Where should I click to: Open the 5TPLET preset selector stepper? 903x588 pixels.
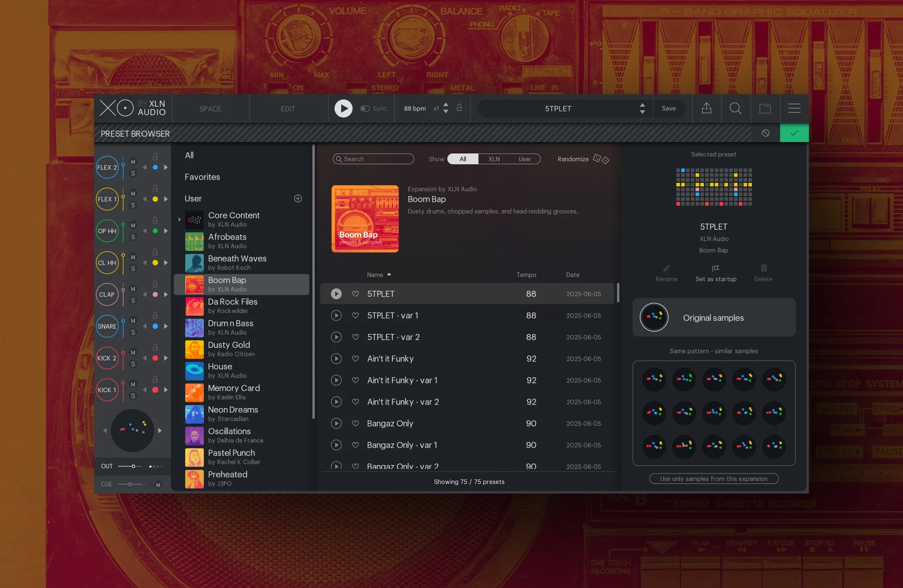642,109
